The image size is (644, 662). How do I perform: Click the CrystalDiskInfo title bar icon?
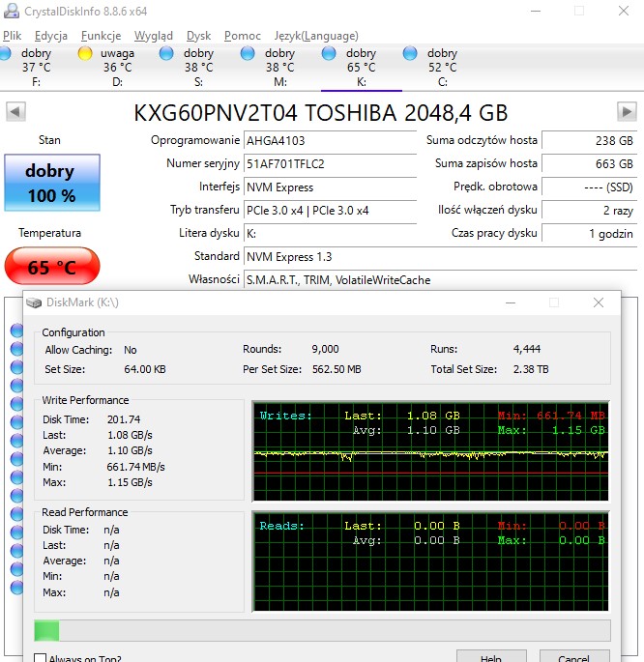[x=12, y=11]
